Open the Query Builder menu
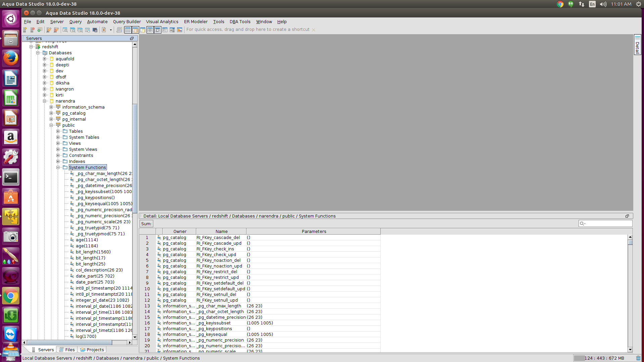Viewport: 644px width, 362px height. [127, 22]
